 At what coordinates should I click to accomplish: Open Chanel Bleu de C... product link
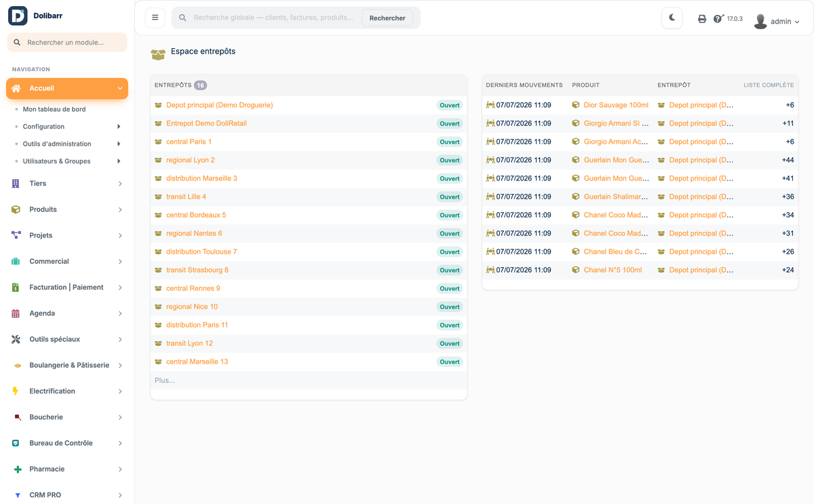coord(615,252)
